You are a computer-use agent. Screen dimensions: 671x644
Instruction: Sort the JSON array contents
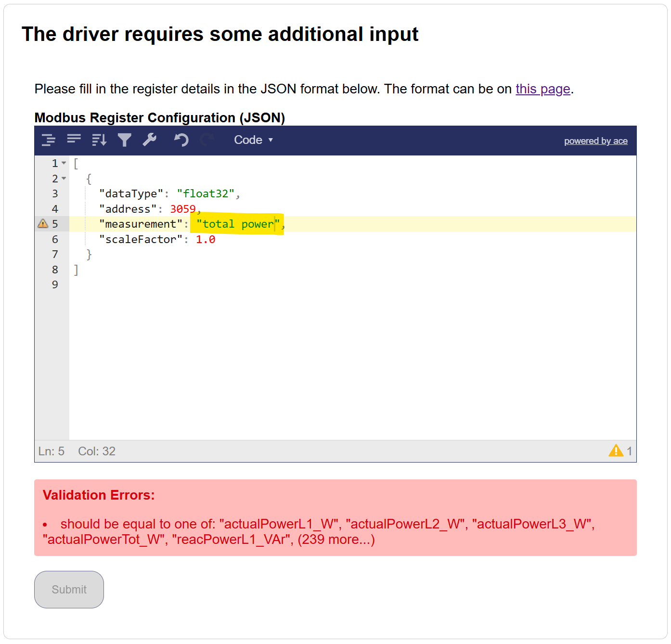point(99,140)
